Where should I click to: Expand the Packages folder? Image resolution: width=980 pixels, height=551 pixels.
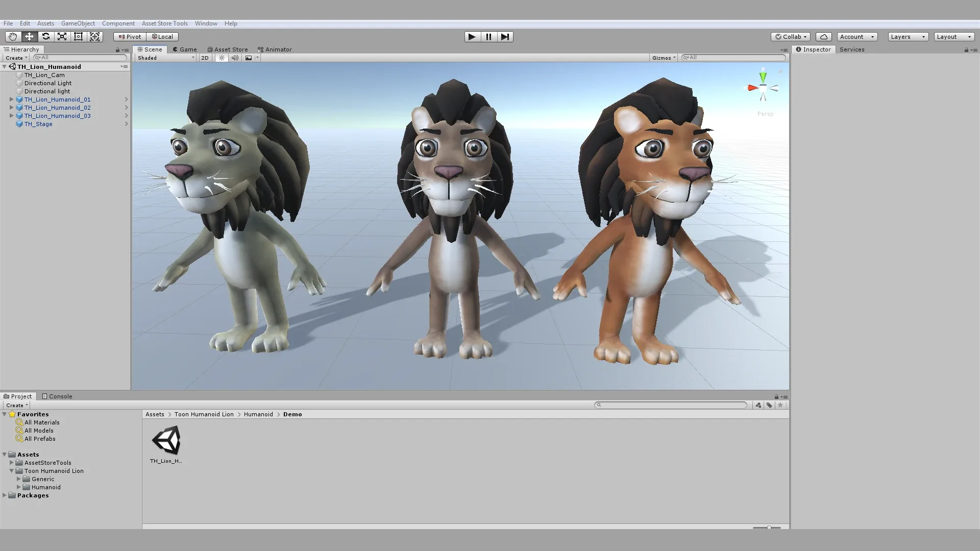[x=5, y=495]
